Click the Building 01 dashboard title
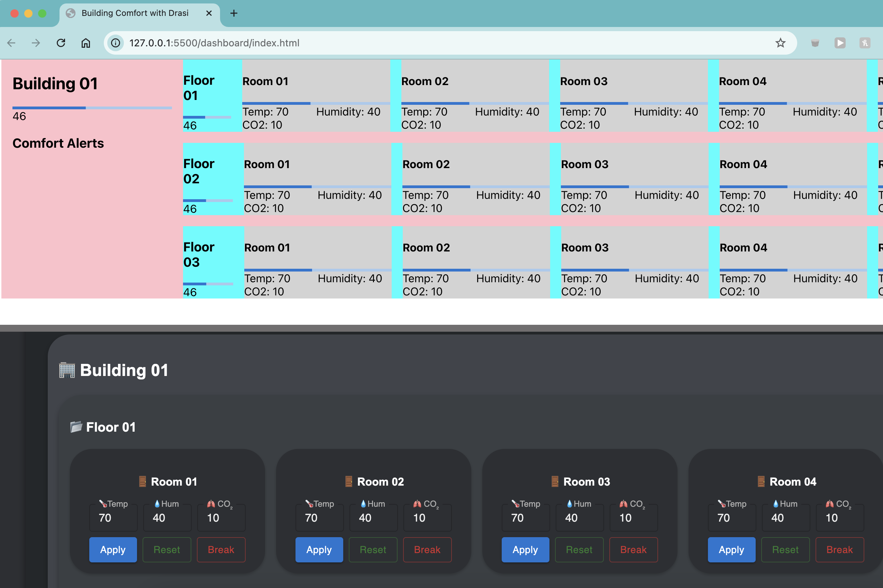Viewport: 883px width, 588px height. pyautogui.click(x=55, y=83)
